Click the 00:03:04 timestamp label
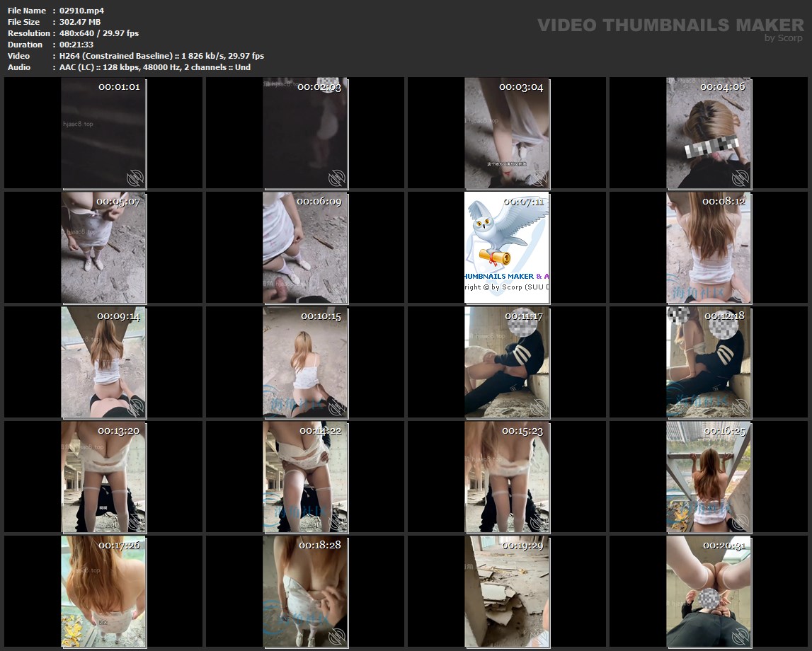The width and height of the screenshot is (812, 651). coord(521,87)
